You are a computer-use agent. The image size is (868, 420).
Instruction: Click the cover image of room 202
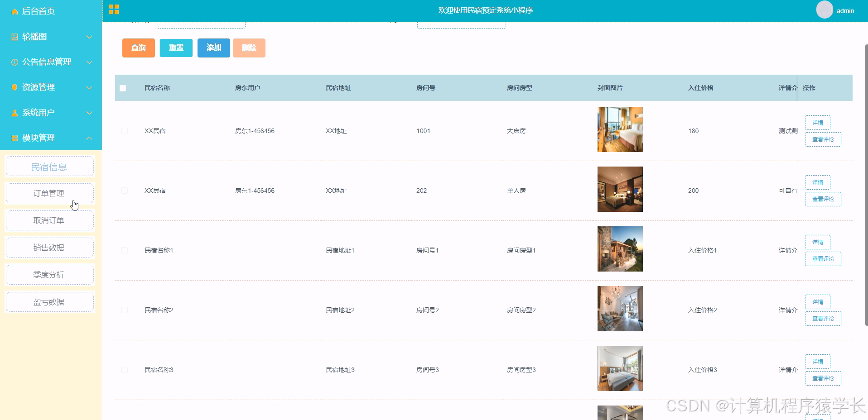tap(620, 189)
